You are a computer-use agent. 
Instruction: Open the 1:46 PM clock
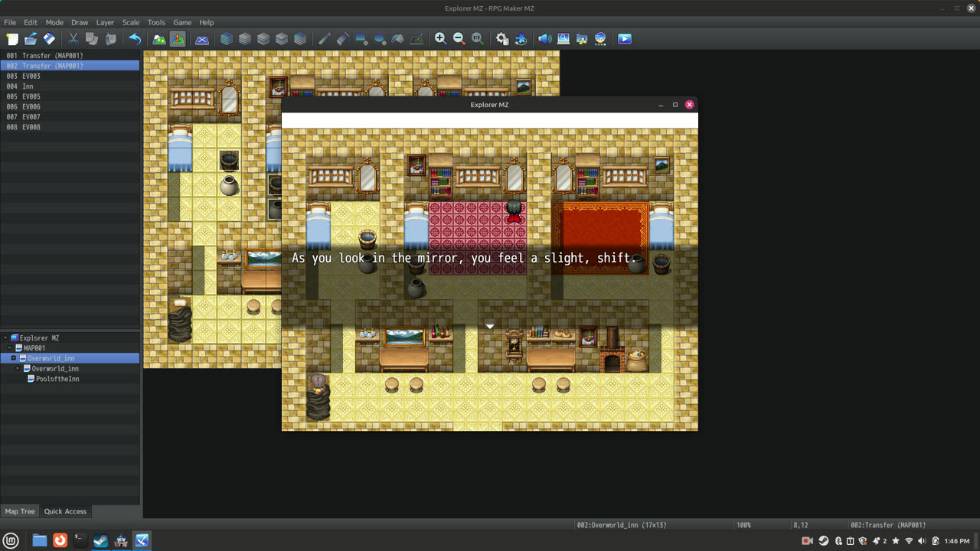click(957, 541)
